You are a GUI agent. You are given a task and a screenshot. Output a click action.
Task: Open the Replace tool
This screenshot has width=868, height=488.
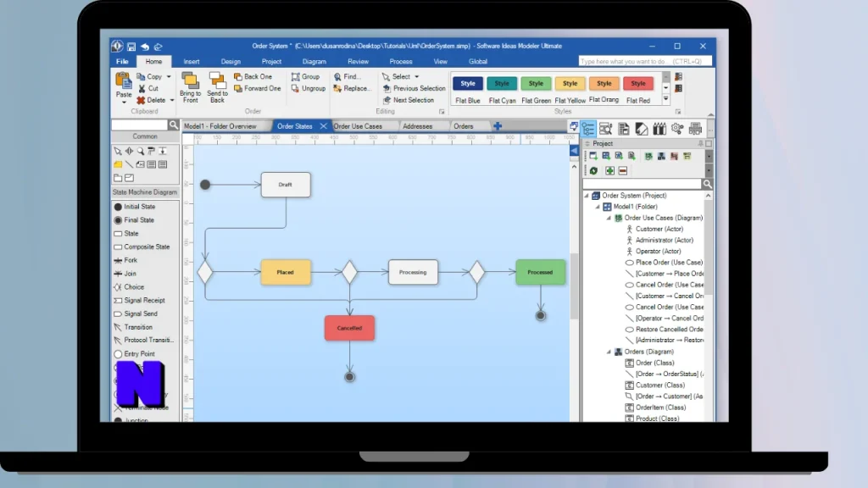[x=352, y=88]
